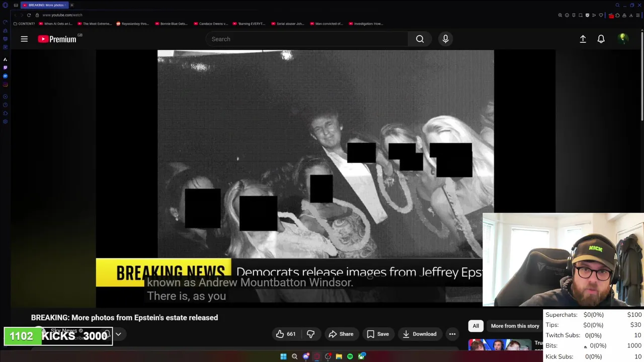The height and width of the screenshot is (362, 644).
Task: Open Spotify from the taskbar
Action: point(350,356)
